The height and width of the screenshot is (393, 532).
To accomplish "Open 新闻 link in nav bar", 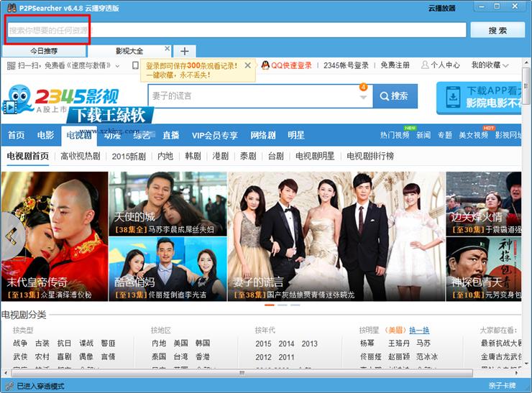I will [x=423, y=135].
